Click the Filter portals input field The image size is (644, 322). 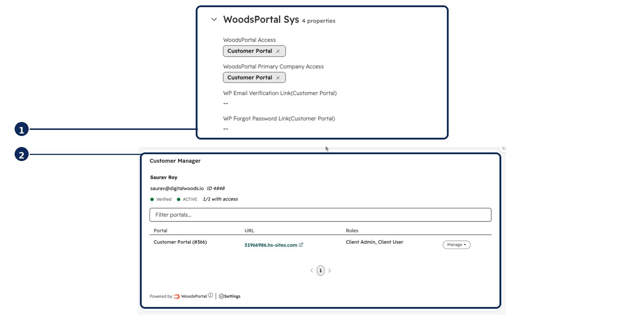click(320, 215)
